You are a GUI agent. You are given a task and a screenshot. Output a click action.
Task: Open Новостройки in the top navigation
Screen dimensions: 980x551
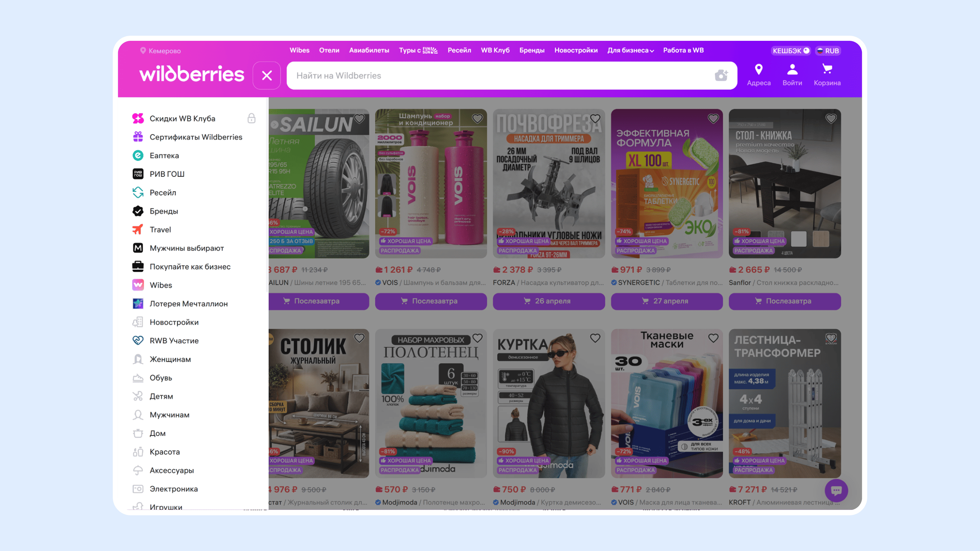[576, 50]
